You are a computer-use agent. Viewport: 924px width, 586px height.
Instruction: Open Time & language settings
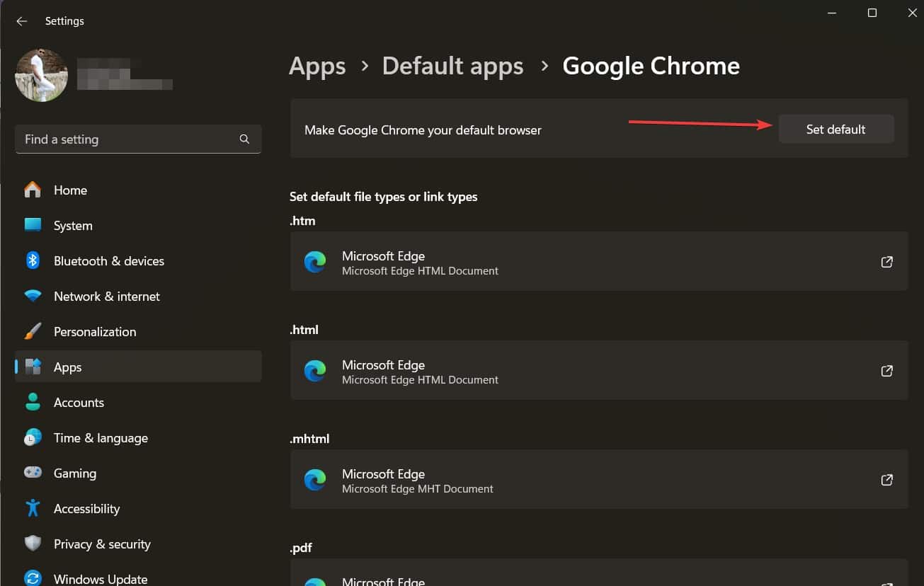101,438
